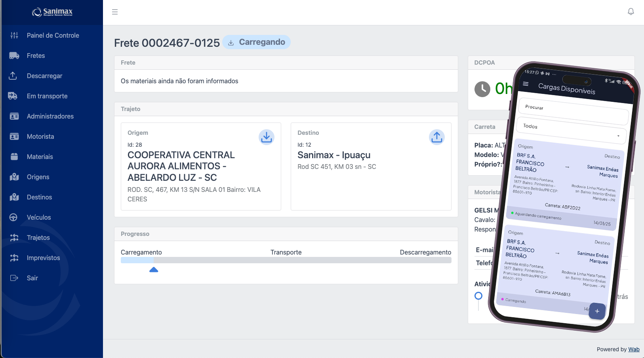Click COOPERATIVA CENTRAL AURORA ALIMENTOS origin name

pos(181,166)
